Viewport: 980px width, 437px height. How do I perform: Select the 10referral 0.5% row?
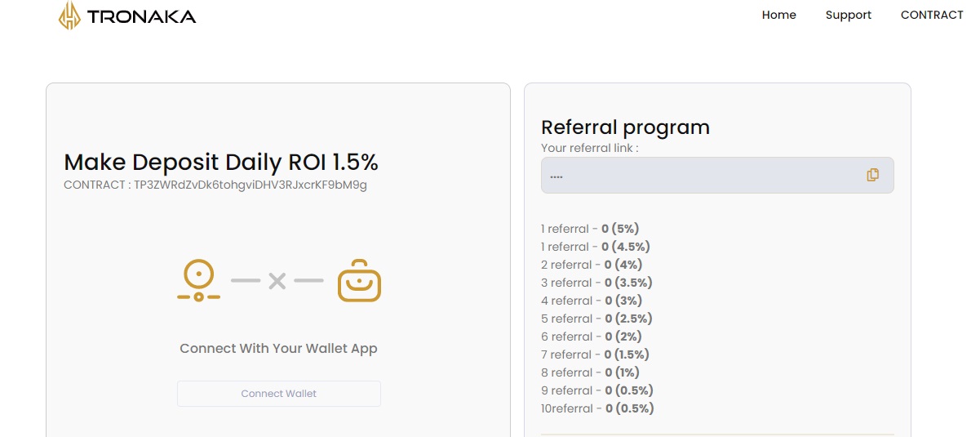coord(597,408)
